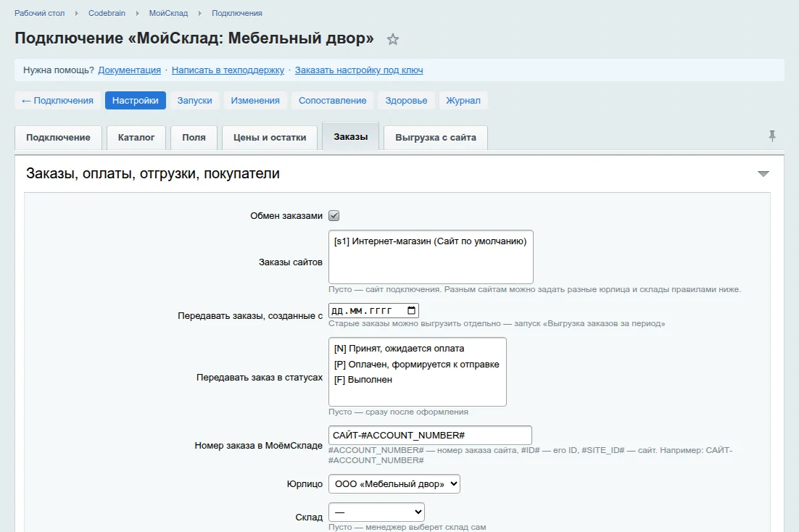Switch to the Каталог tab
Viewport: 799px width, 532px height.
click(136, 138)
